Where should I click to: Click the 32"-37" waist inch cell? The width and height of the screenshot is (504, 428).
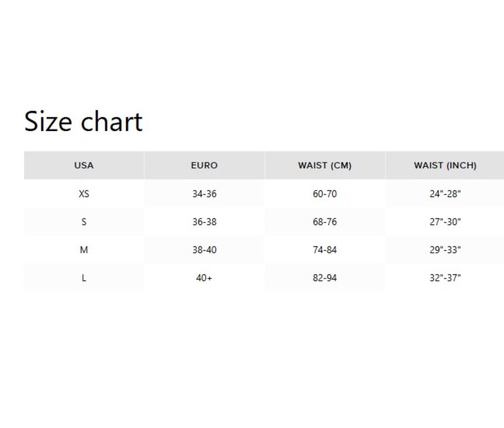(x=445, y=278)
